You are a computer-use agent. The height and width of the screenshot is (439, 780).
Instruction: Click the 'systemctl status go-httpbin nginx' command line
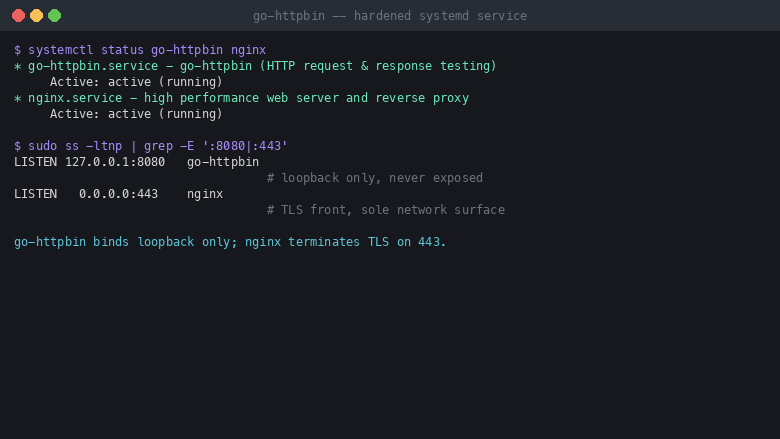(x=140, y=50)
